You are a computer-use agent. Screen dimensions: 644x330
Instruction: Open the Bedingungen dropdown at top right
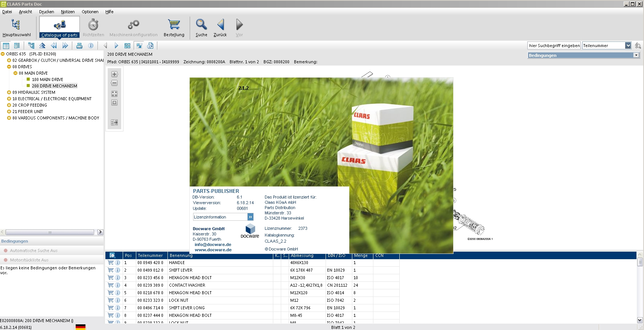click(x=636, y=55)
